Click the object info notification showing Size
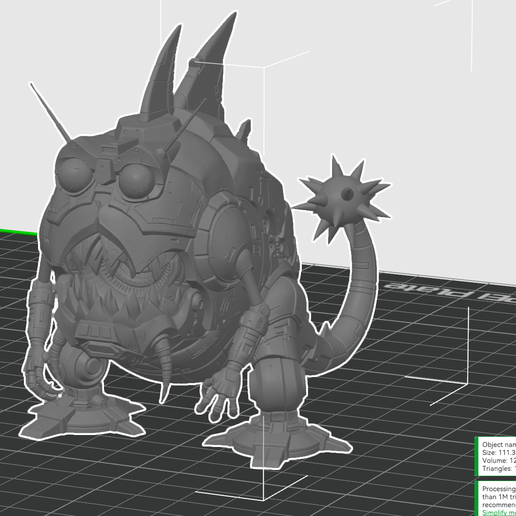The image size is (516, 516). click(495, 456)
